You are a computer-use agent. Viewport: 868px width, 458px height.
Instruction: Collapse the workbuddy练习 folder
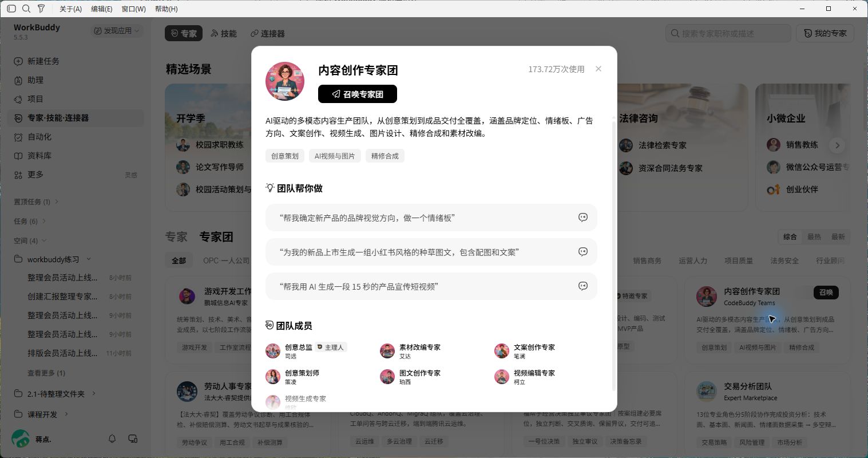pyautogui.click(x=89, y=259)
